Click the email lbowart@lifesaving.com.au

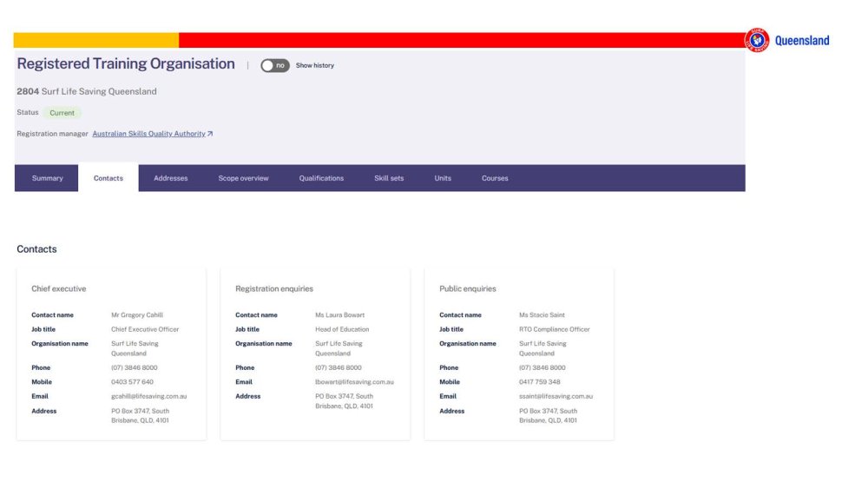[x=354, y=382]
